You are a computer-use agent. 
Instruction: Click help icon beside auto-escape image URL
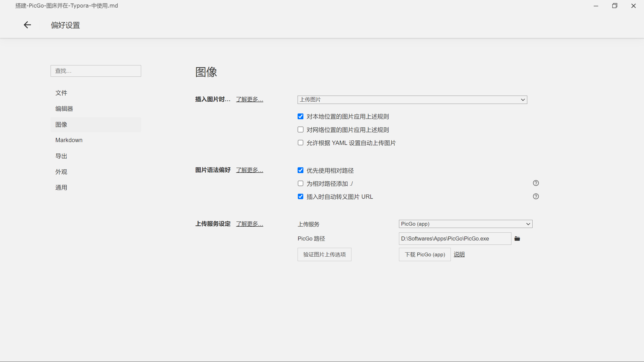coord(536,196)
